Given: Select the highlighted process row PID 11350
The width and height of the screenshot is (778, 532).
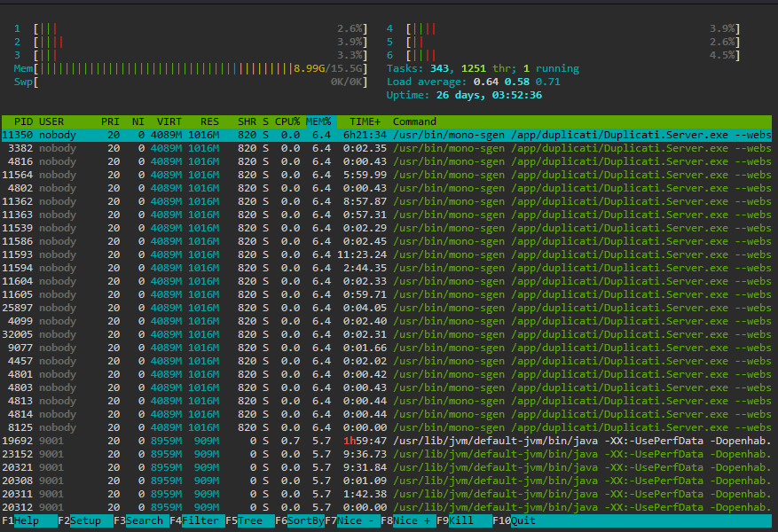Looking at the screenshot, I should (387, 135).
